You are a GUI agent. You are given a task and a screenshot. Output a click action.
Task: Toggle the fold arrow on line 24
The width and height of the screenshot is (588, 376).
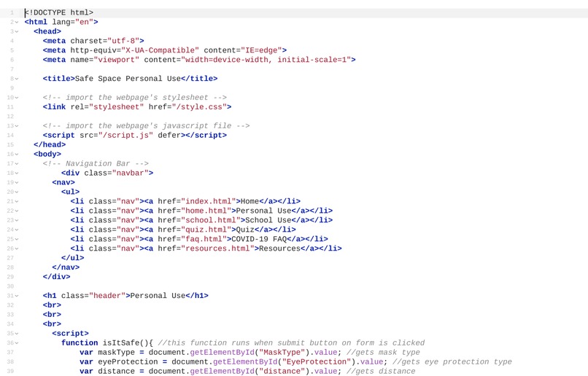[x=17, y=230]
